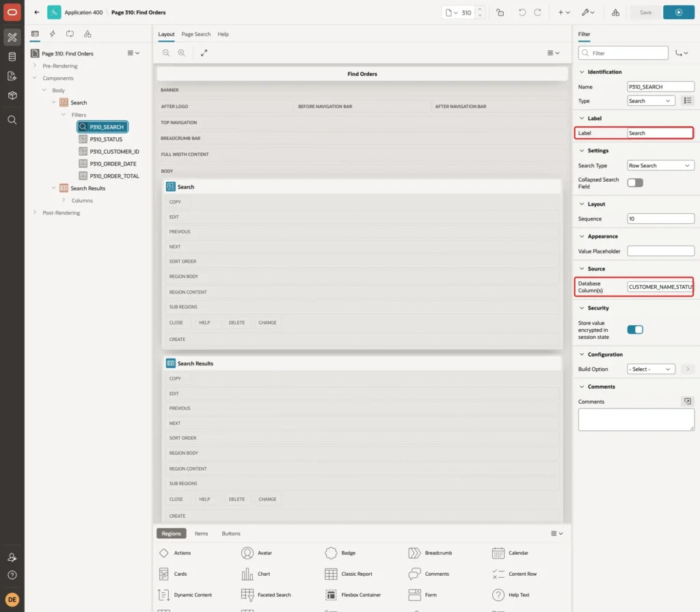Viewport: 700px width, 612px height.
Task: Click the property Filter search field
Action: (x=623, y=53)
